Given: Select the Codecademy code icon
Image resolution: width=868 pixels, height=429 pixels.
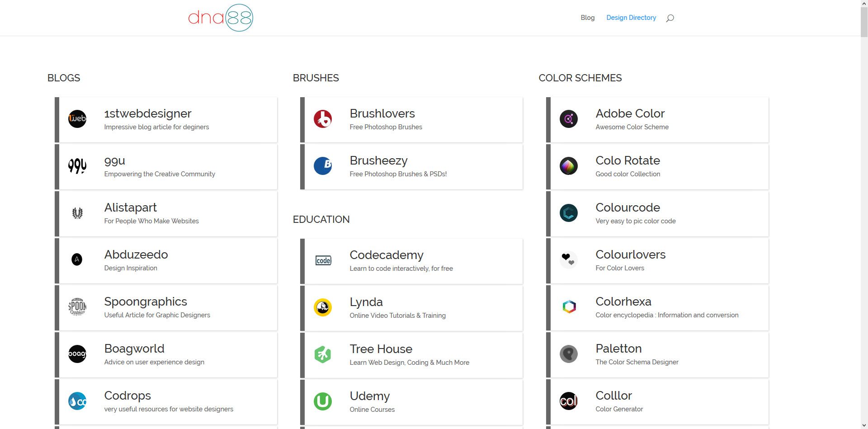Looking at the screenshot, I should tap(322, 260).
